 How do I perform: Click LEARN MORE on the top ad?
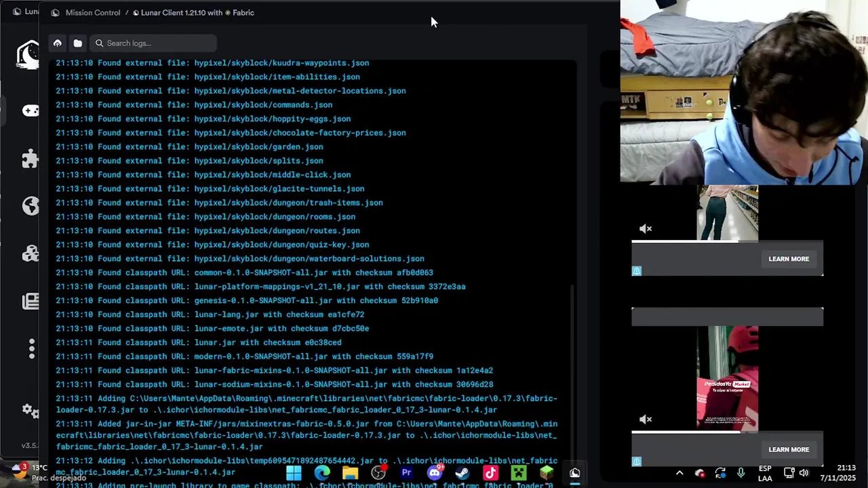pos(789,259)
